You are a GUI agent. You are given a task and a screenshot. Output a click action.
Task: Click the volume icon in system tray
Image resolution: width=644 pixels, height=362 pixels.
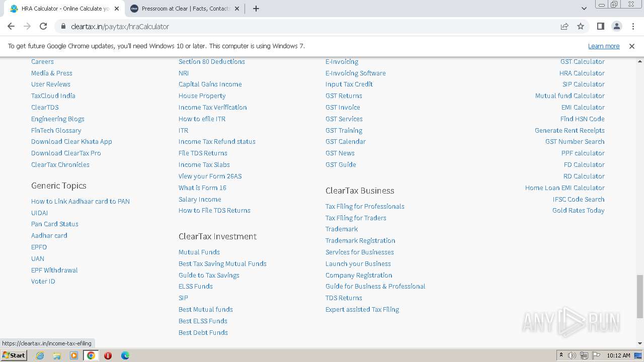(x=572, y=355)
